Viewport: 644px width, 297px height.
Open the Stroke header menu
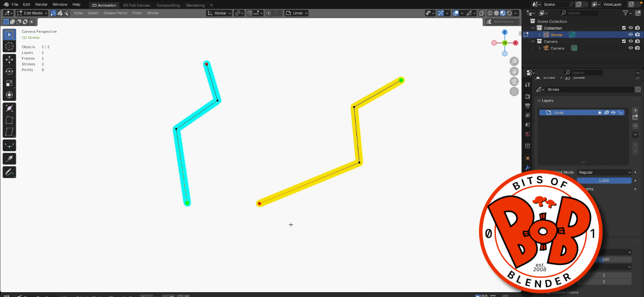[x=153, y=13]
